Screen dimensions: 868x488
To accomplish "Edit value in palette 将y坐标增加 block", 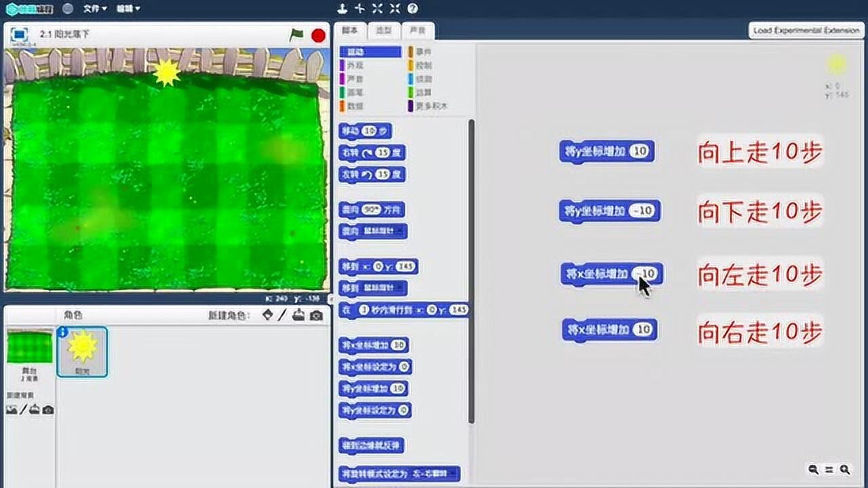I will [398, 388].
